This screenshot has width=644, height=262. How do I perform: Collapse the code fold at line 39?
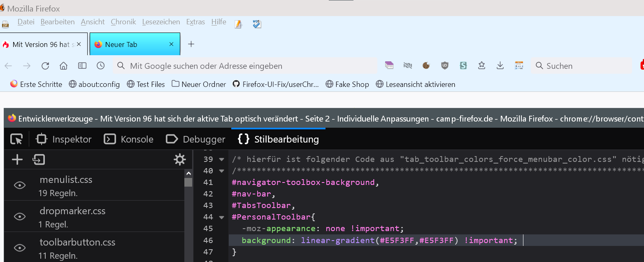point(222,159)
